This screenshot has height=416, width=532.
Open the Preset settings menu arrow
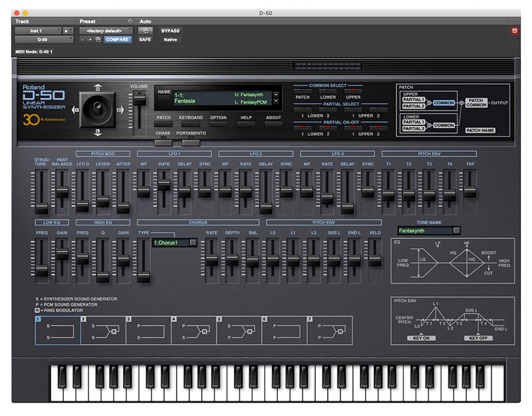tap(130, 21)
